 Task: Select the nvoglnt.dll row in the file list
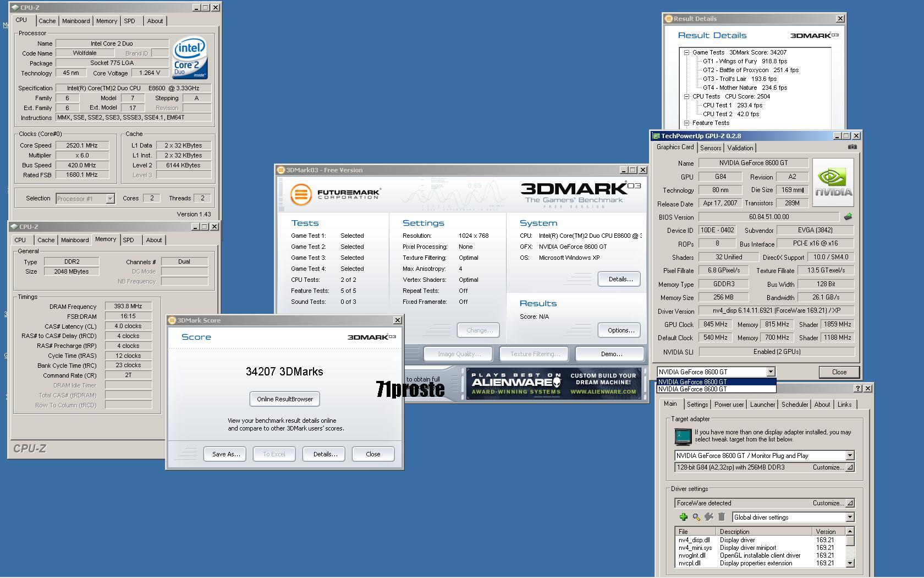click(760, 555)
